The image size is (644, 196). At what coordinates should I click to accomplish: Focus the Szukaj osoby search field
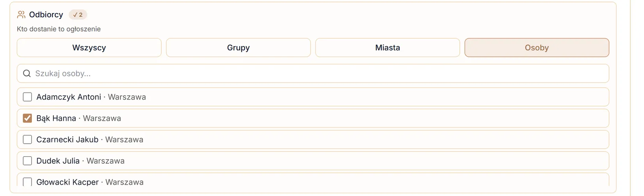click(313, 74)
